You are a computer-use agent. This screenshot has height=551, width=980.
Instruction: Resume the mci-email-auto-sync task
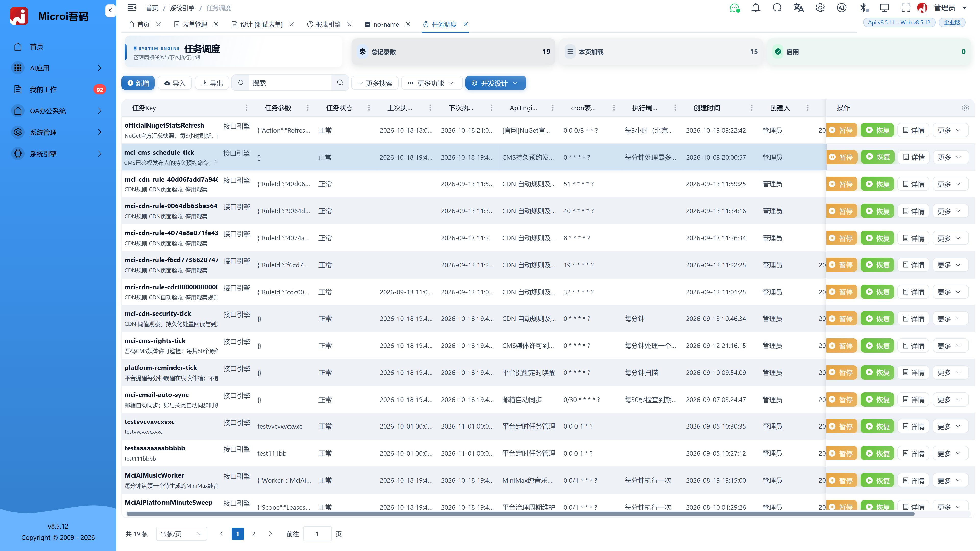click(877, 400)
